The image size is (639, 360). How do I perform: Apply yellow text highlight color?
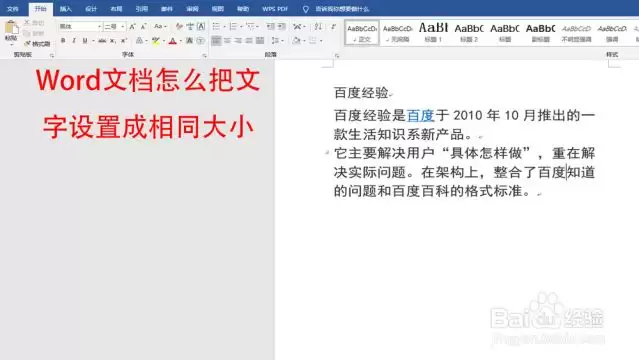[x=155, y=40]
